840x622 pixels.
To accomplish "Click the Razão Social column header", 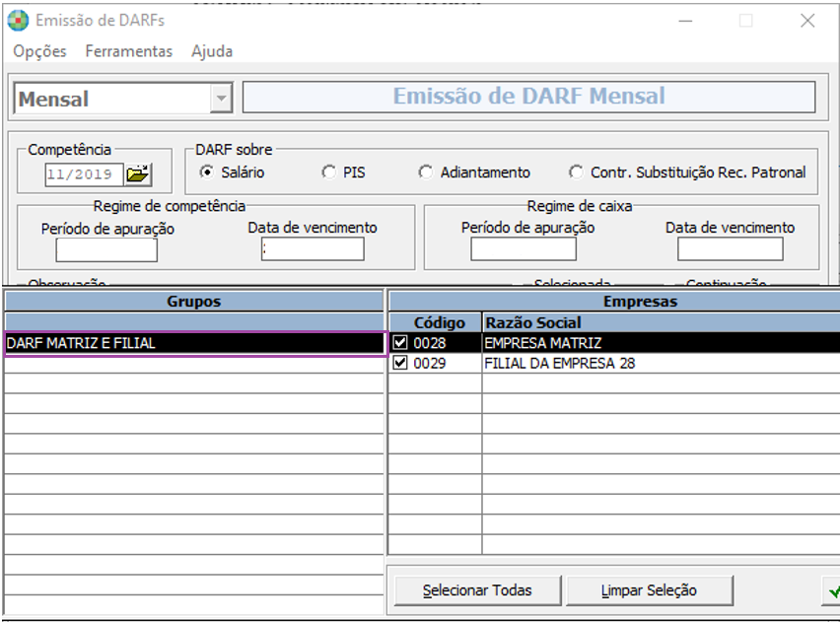I will pyautogui.click(x=662, y=322).
